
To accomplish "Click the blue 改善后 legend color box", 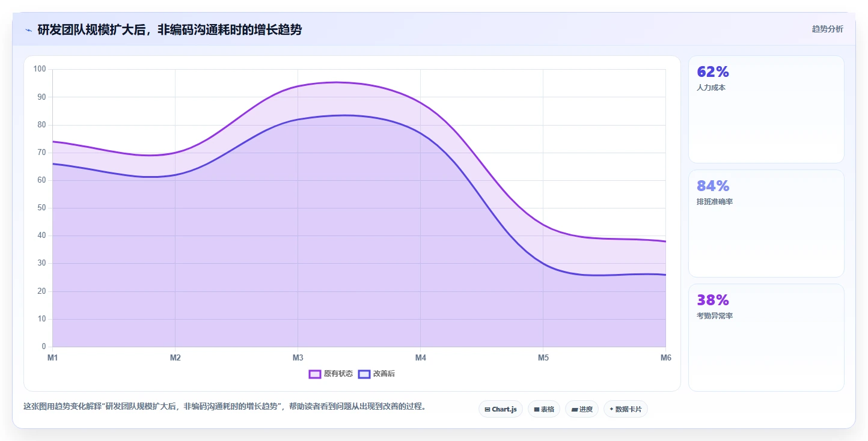I will [x=364, y=374].
